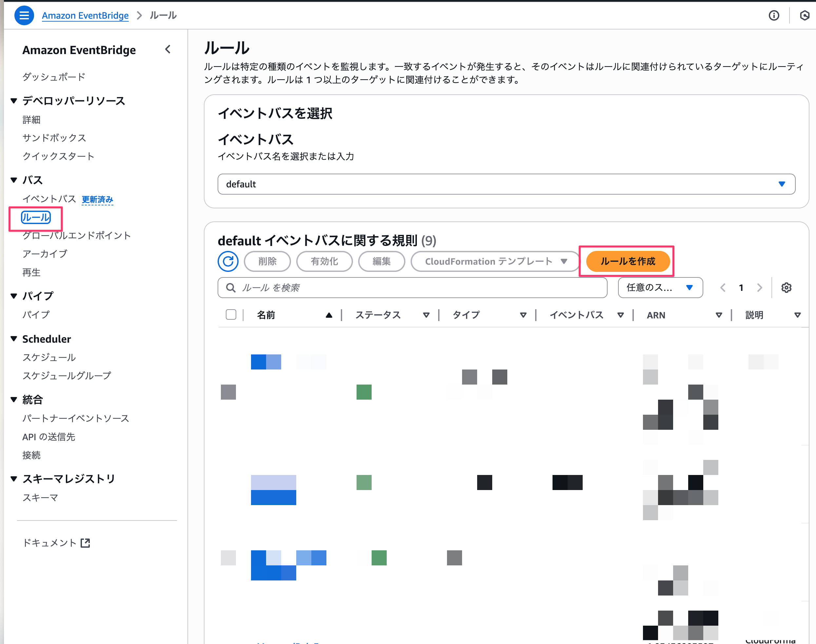Toggle the select-all rules checkbox
Viewport: 816px width, 644px height.
tap(231, 314)
